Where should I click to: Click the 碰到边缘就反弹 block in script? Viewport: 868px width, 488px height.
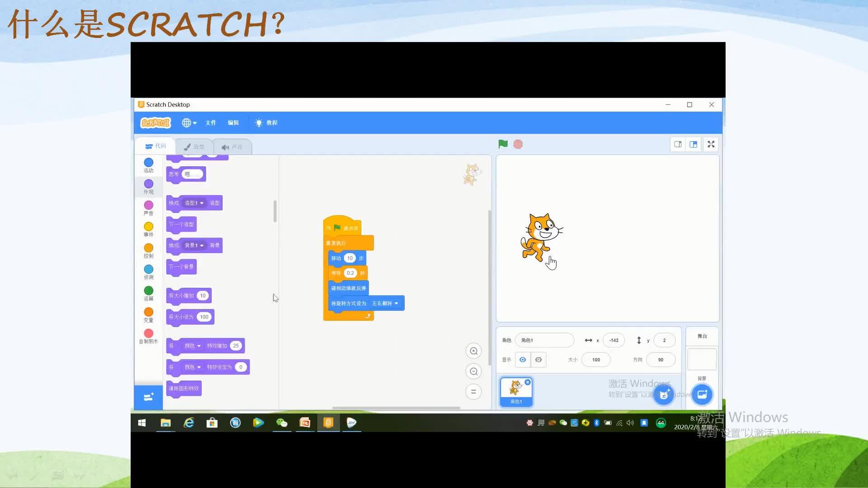pos(349,288)
